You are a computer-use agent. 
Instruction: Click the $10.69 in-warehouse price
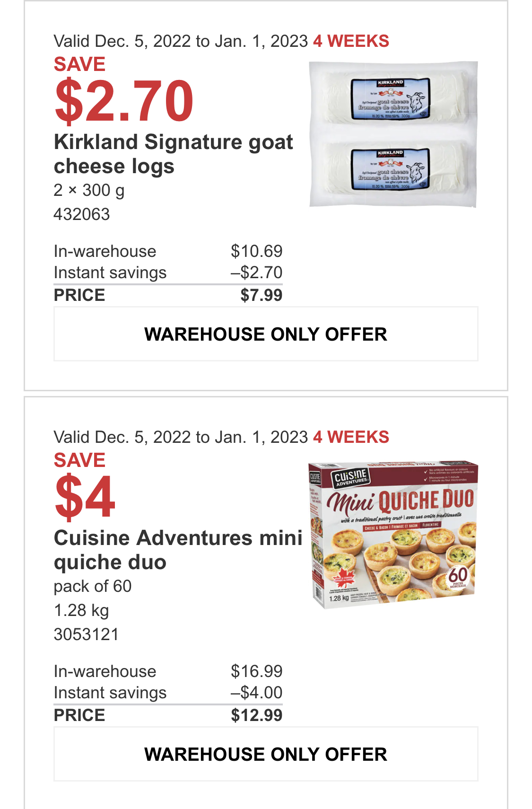(x=257, y=251)
